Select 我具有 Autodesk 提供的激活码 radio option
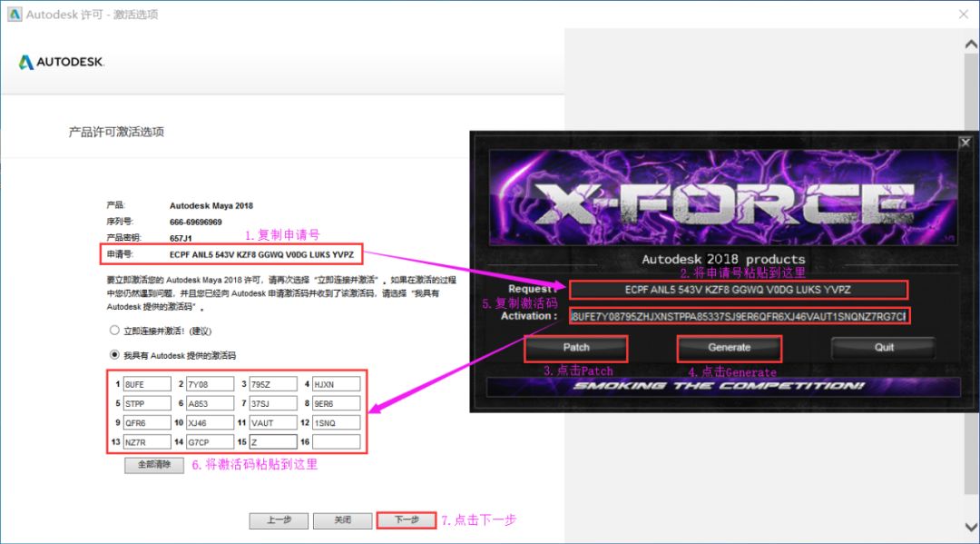Image resolution: width=980 pixels, height=544 pixels. 114,354
